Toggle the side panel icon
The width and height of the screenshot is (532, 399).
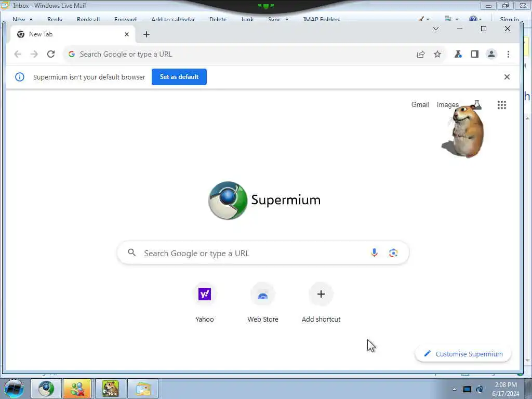pos(475,54)
